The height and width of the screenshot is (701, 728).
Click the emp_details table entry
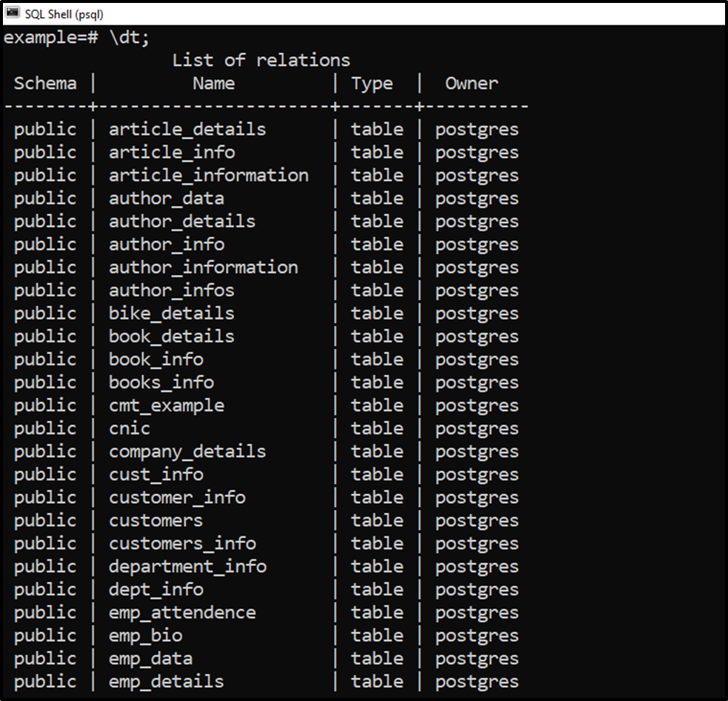[166, 682]
